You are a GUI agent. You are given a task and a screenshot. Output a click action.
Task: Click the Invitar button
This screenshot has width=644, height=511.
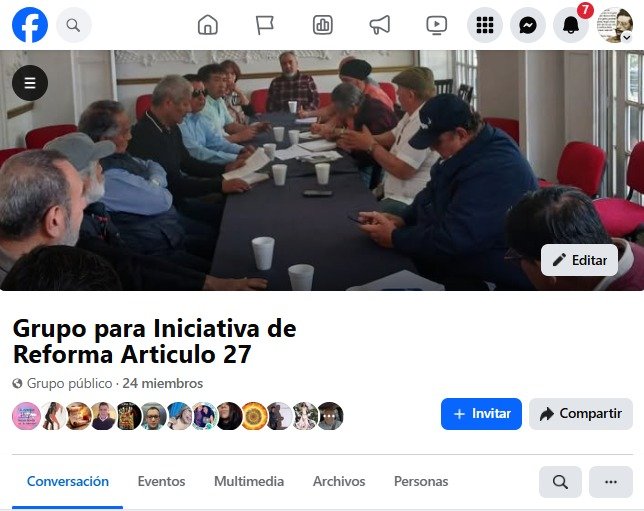pyautogui.click(x=481, y=414)
